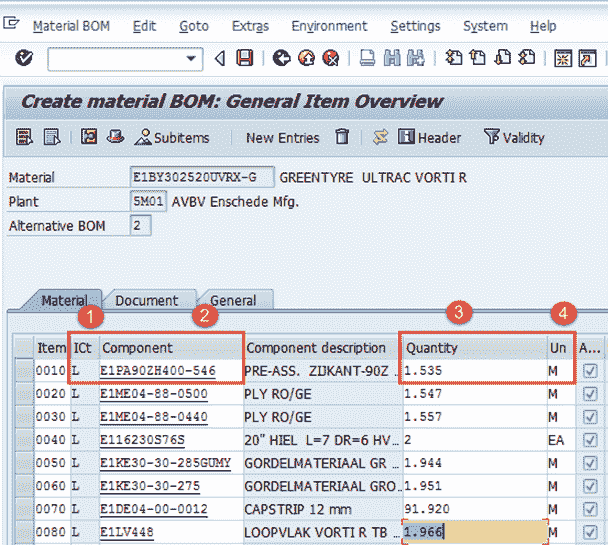The width and height of the screenshot is (608, 545).
Task: Click the Deselect All items icon
Action: (52, 137)
